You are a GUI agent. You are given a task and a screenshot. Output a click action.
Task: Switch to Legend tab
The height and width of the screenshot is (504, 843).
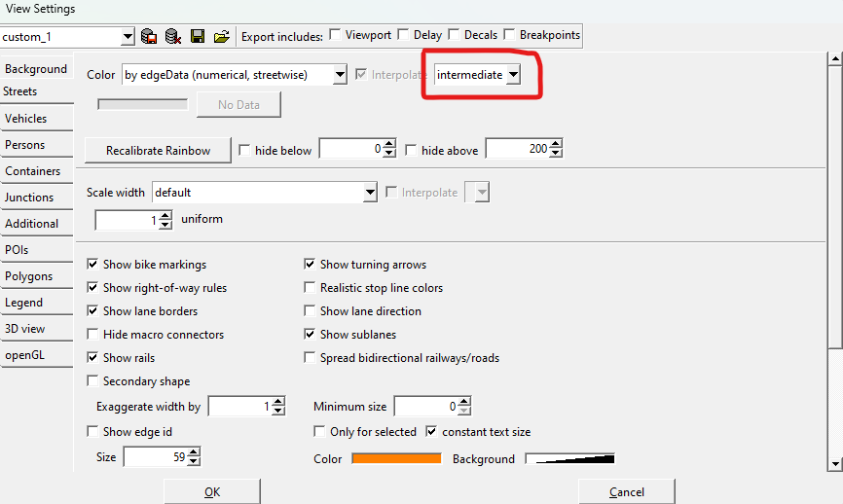pos(36,303)
